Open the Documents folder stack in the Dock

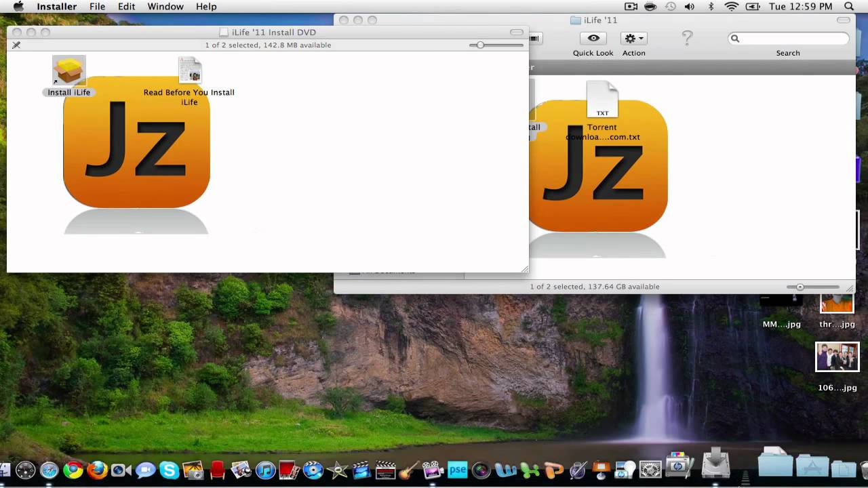[844, 468]
